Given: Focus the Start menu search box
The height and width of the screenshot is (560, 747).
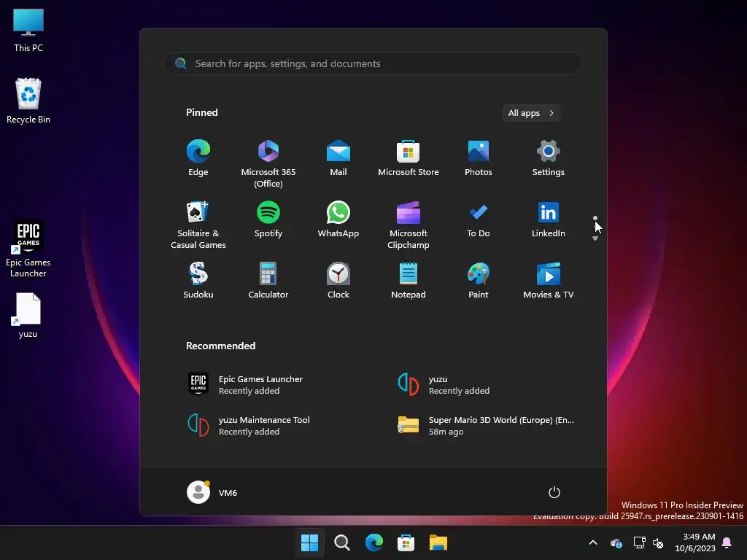Looking at the screenshot, I should [373, 64].
